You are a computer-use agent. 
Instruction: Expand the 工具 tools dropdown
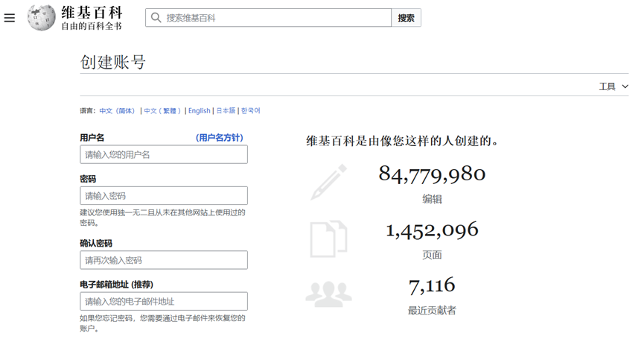(x=613, y=86)
